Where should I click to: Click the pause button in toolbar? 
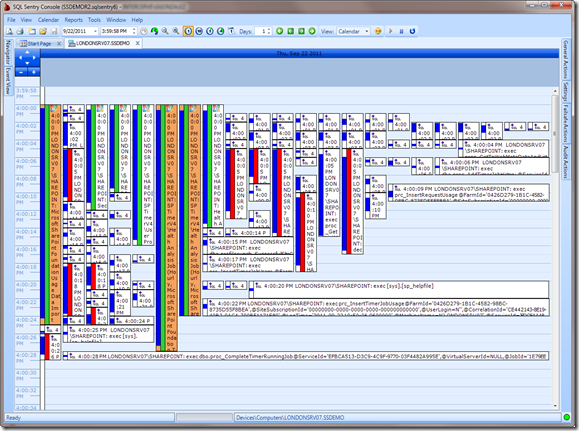pos(401,31)
